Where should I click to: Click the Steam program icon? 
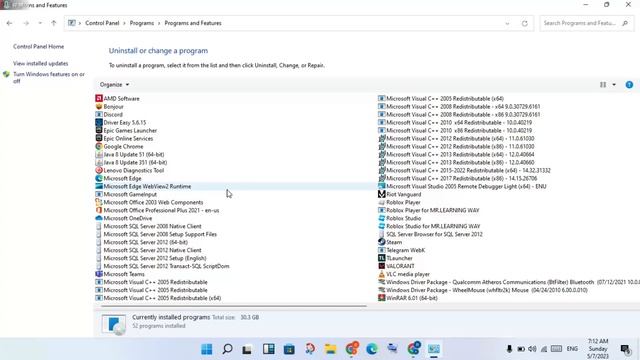[x=382, y=242]
